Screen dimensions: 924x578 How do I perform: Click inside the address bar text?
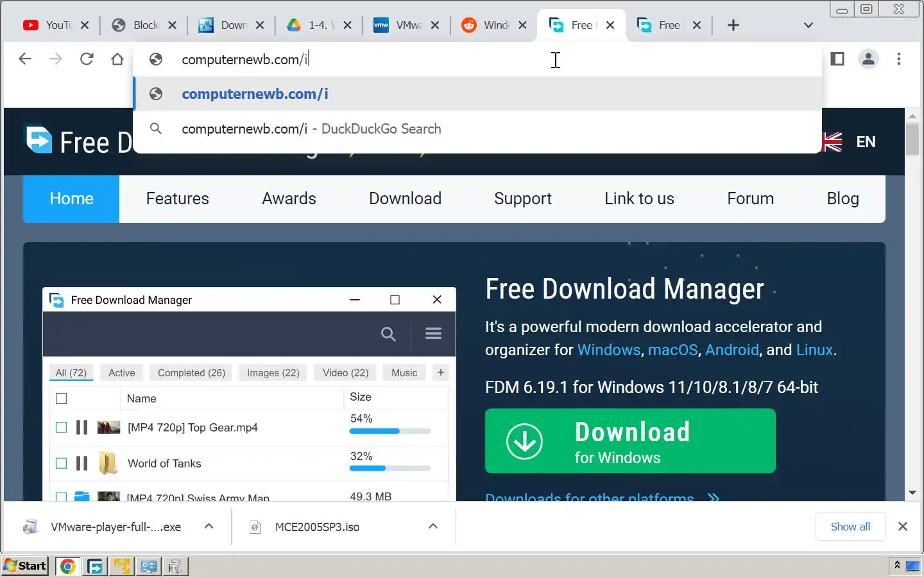244,59
